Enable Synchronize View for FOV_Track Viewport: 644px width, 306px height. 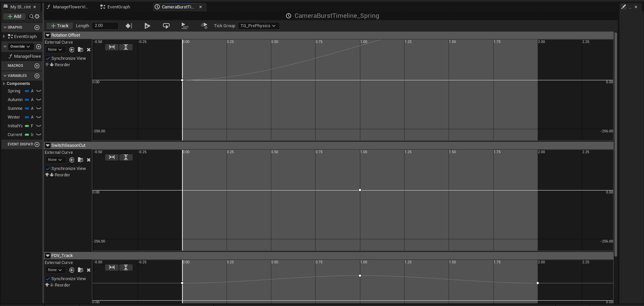coord(48,278)
